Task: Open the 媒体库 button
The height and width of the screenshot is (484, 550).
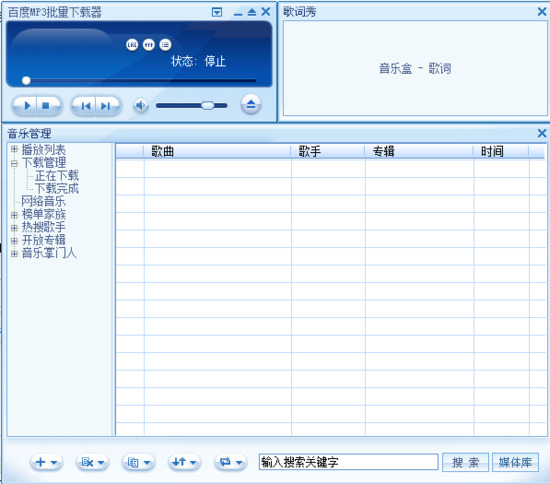Action: 515,462
